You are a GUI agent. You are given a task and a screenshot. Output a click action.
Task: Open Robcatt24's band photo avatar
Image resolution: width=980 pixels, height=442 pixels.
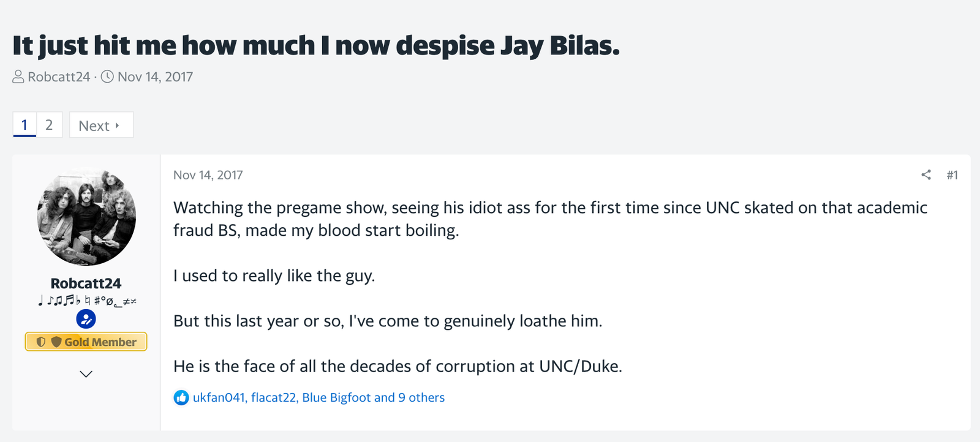(86, 217)
